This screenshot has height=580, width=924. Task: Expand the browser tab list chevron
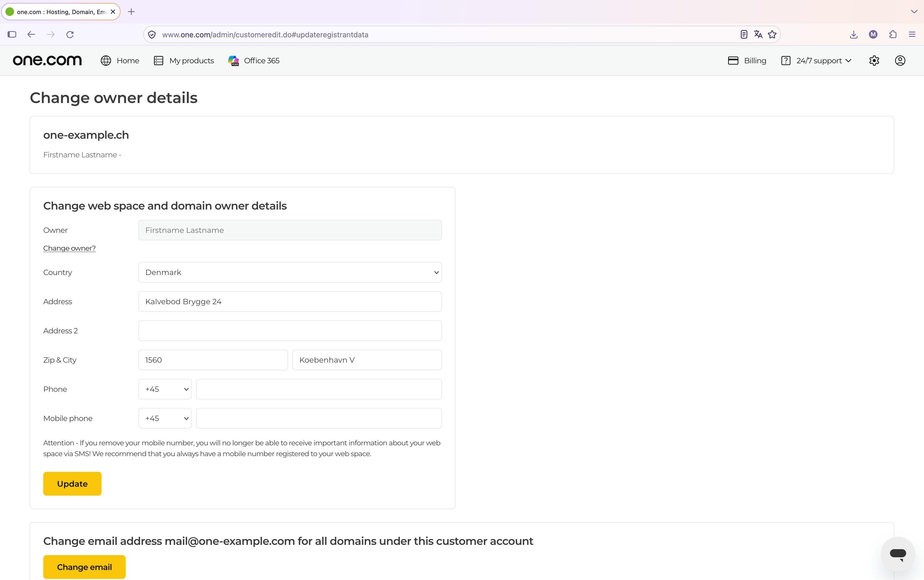(914, 12)
